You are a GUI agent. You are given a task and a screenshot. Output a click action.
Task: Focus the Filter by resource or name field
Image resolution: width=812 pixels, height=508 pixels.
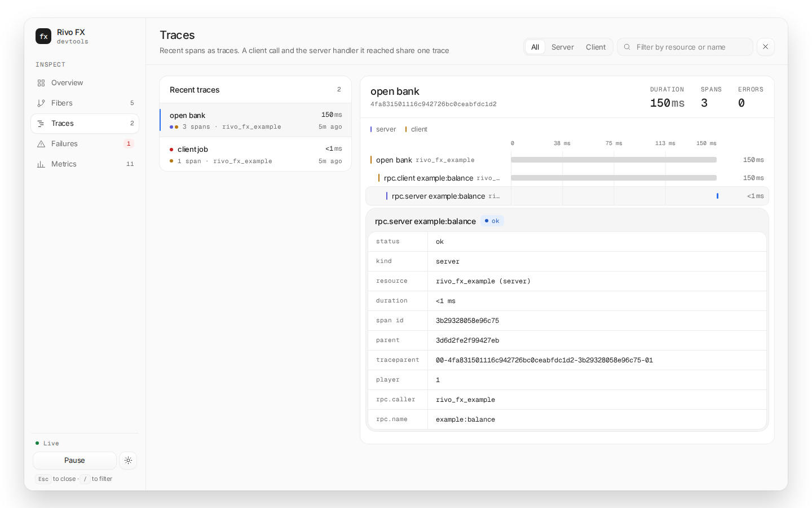[685, 47]
